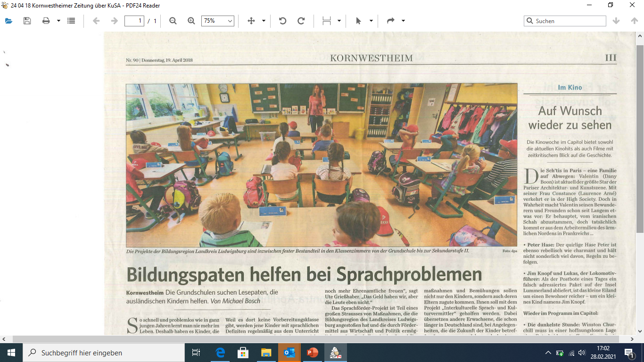Jump to next search result arrow
644x362 pixels.
616,21
